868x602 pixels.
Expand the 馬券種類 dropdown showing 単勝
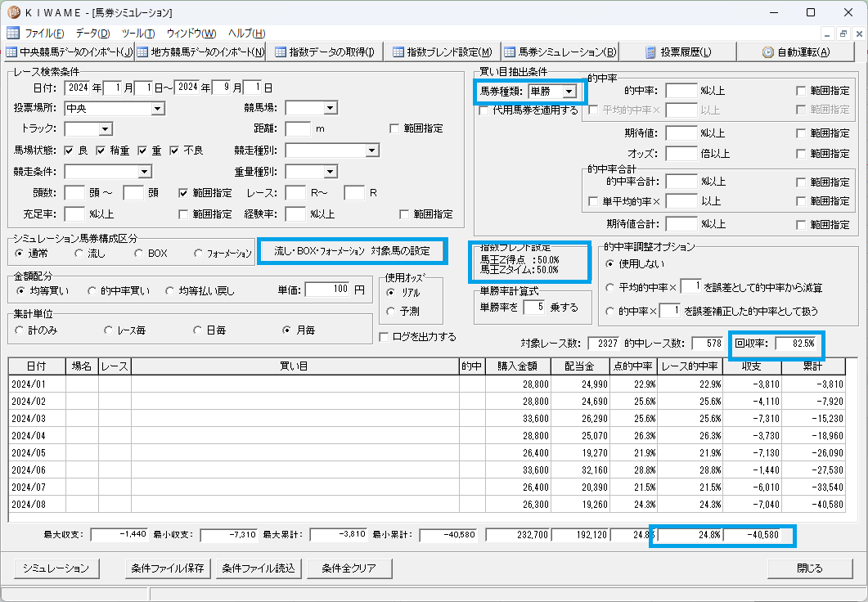(569, 92)
